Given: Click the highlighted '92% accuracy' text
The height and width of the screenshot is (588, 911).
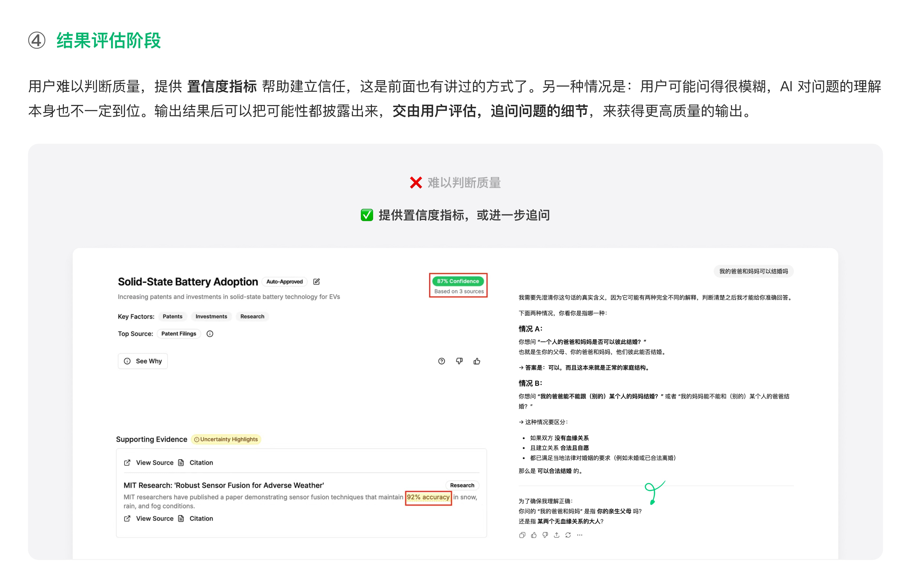Looking at the screenshot, I should [x=428, y=497].
